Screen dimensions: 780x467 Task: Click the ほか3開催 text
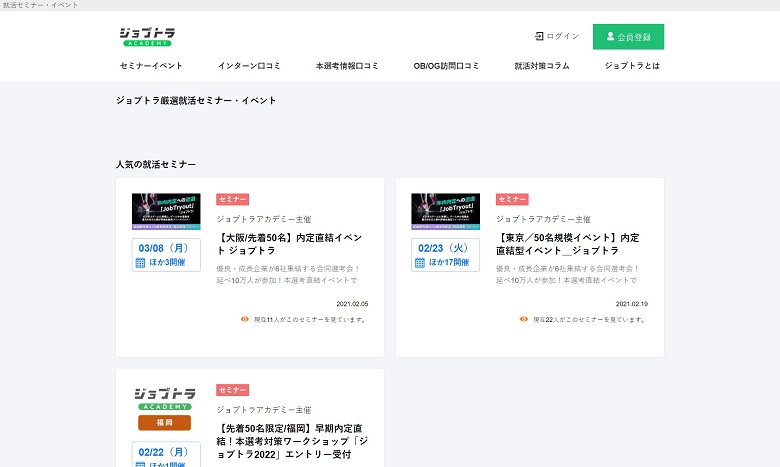(167, 263)
